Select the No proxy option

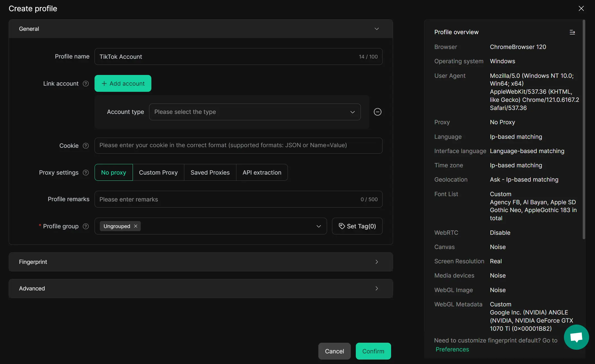pos(114,173)
